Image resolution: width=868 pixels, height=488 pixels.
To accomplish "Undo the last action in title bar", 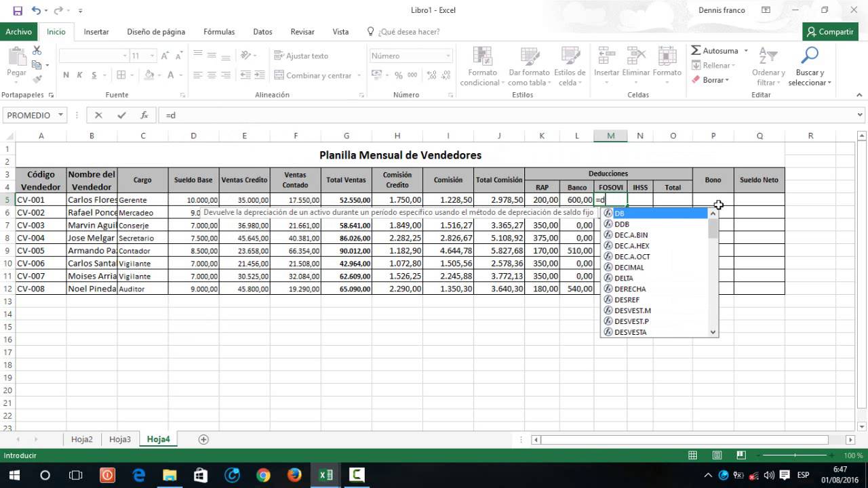I will (36, 10).
